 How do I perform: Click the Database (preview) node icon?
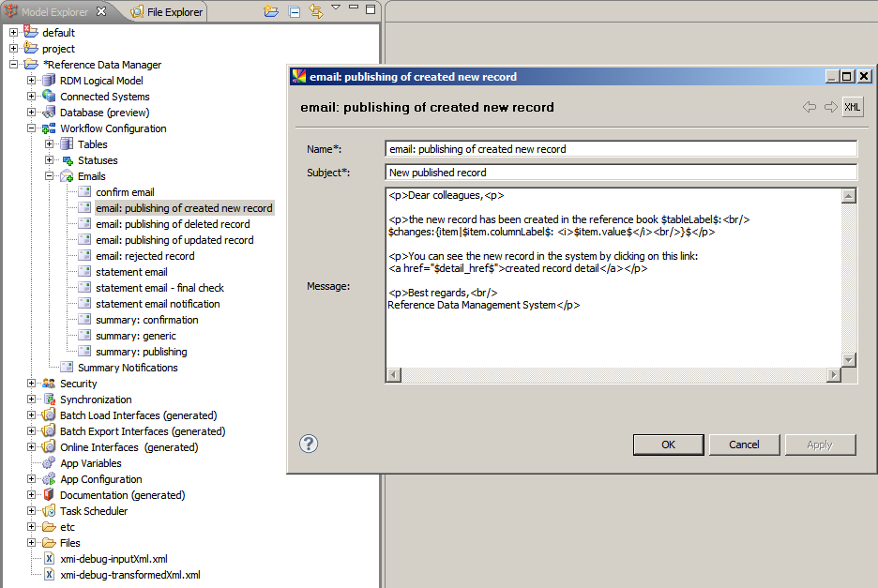pyautogui.click(x=49, y=113)
